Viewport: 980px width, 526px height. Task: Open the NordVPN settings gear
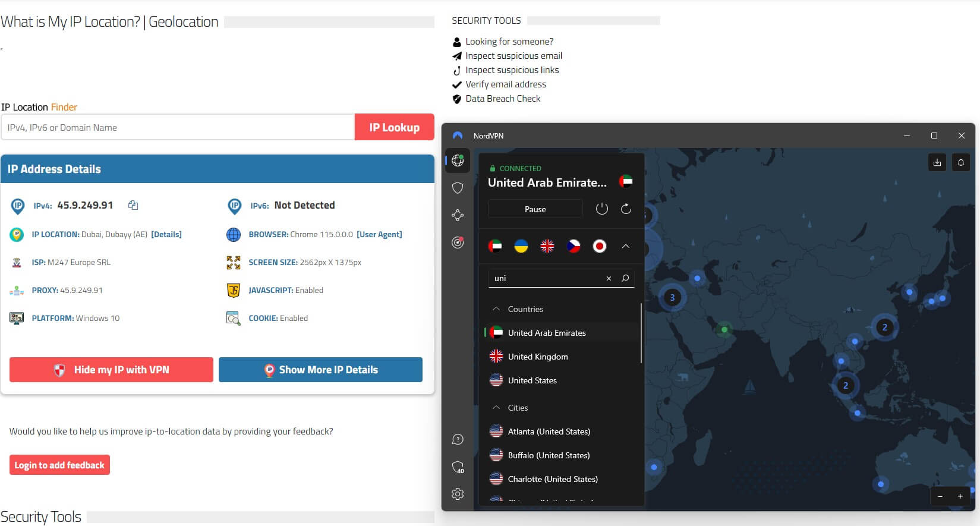[458, 494]
